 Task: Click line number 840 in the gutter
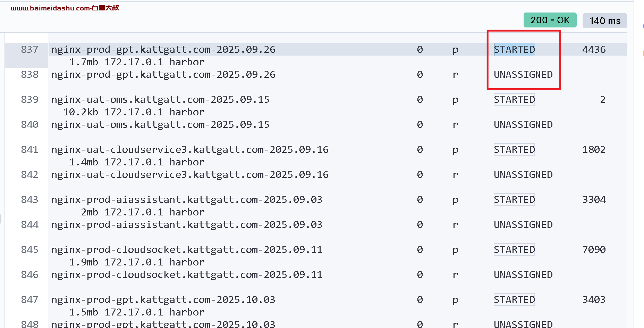click(x=29, y=124)
